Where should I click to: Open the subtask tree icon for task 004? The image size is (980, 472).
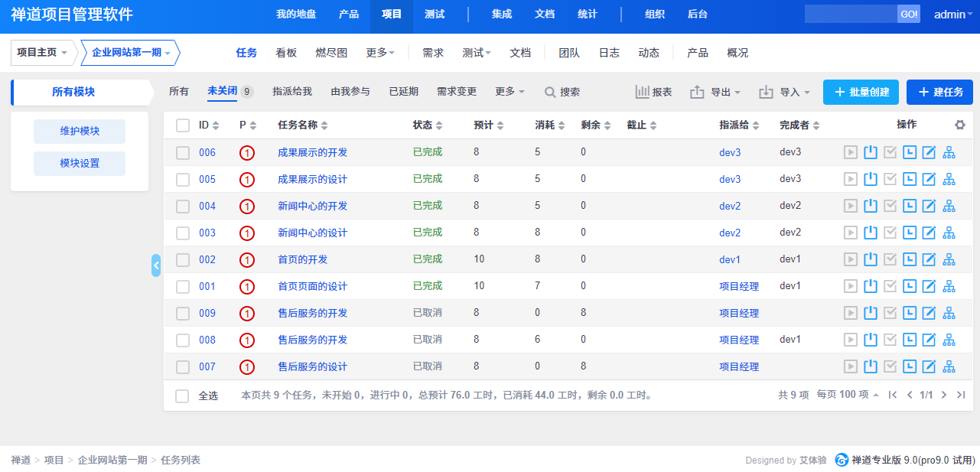(x=949, y=206)
